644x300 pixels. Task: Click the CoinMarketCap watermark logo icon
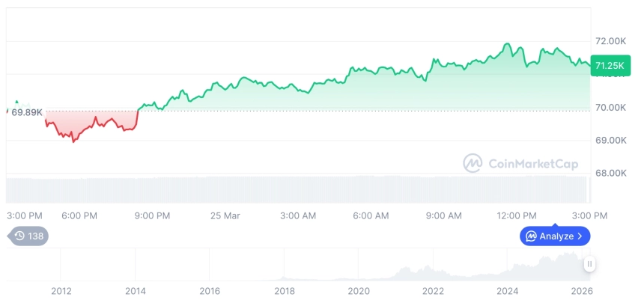coord(473,163)
